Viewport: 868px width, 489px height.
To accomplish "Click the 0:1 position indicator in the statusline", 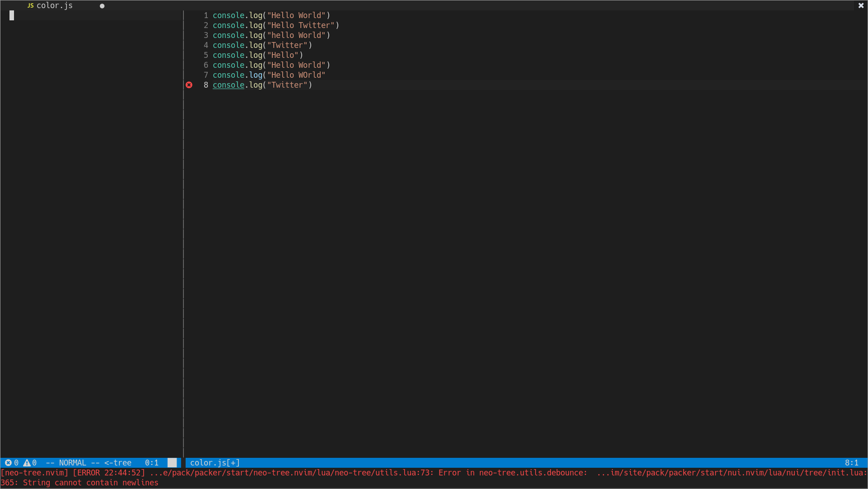I will (152, 462).
